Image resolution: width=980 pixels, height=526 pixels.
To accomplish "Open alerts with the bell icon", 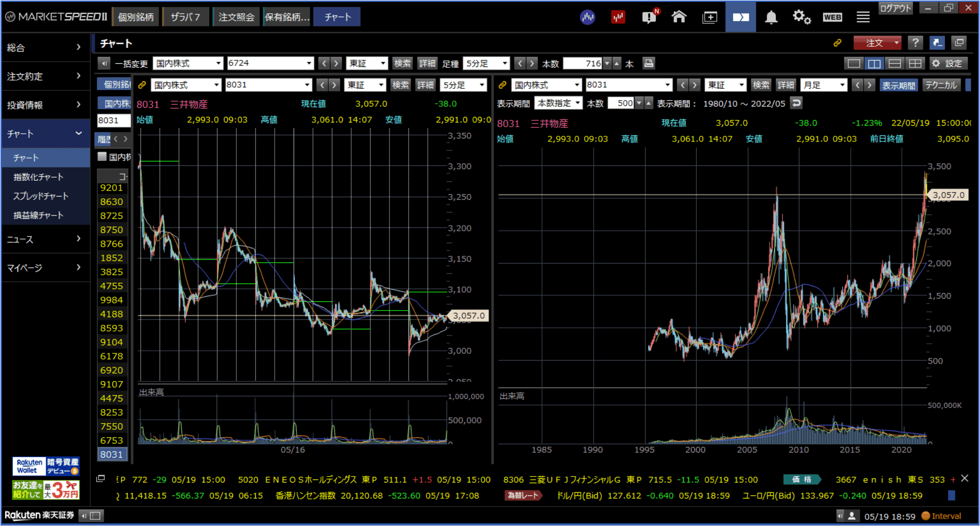I will 771,17.
